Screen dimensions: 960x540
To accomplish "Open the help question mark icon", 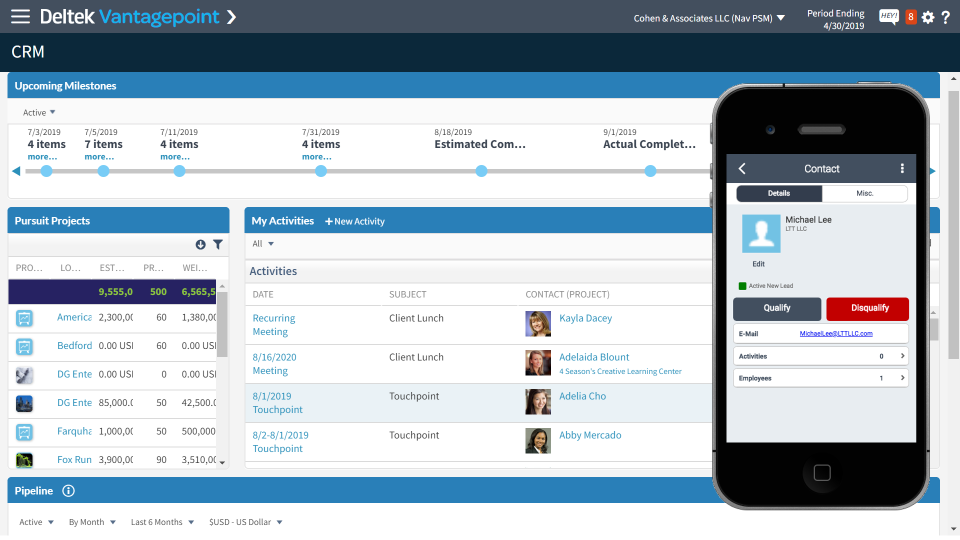I will (945, 17).
